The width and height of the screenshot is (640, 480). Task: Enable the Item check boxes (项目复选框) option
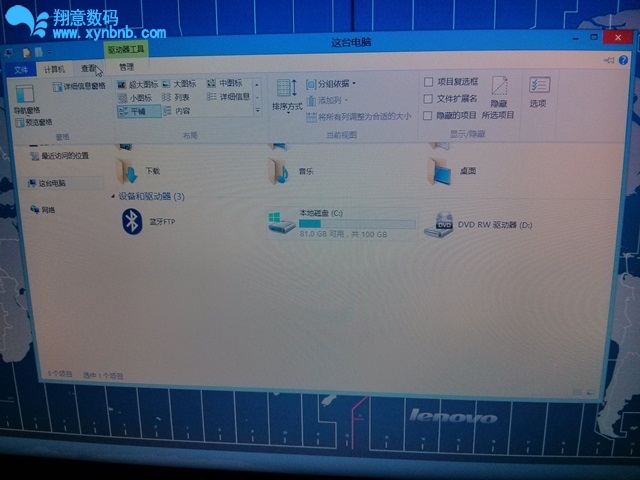(x=428, y=82)
